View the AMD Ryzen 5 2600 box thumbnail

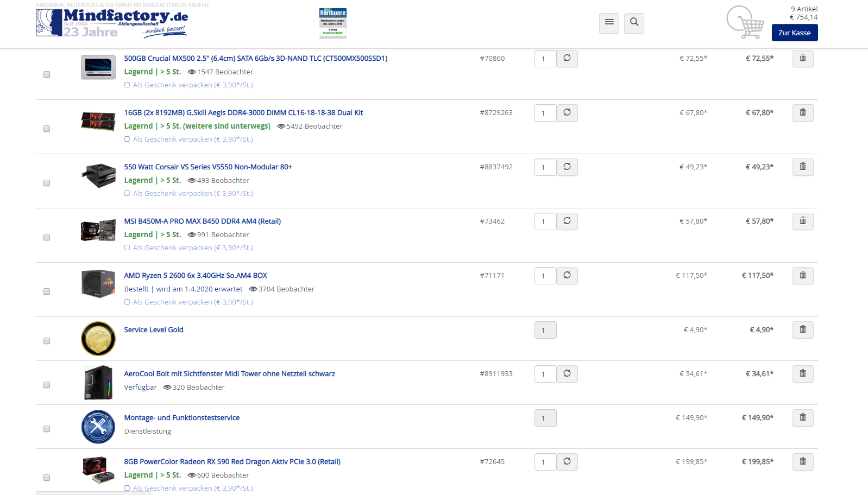[x=98, y=284]
